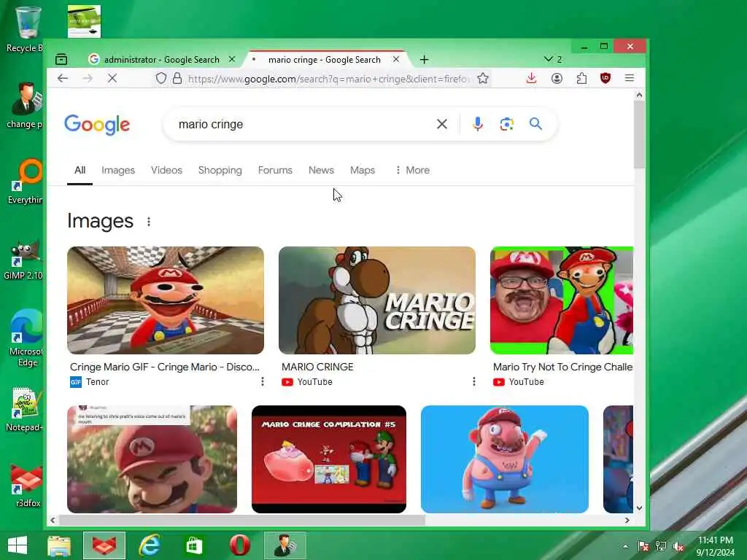
Task: Bookmark this page with star icon
Action: (x=483, y=78)
